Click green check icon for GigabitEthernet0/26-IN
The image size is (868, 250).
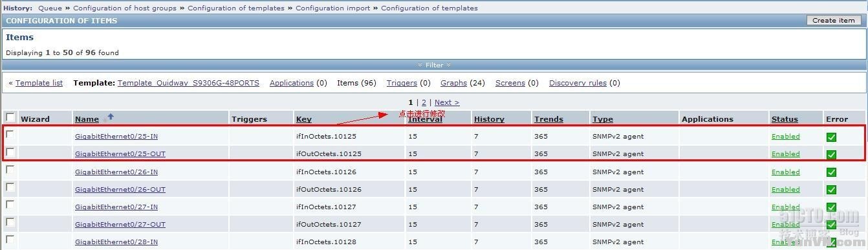point(831,172)
